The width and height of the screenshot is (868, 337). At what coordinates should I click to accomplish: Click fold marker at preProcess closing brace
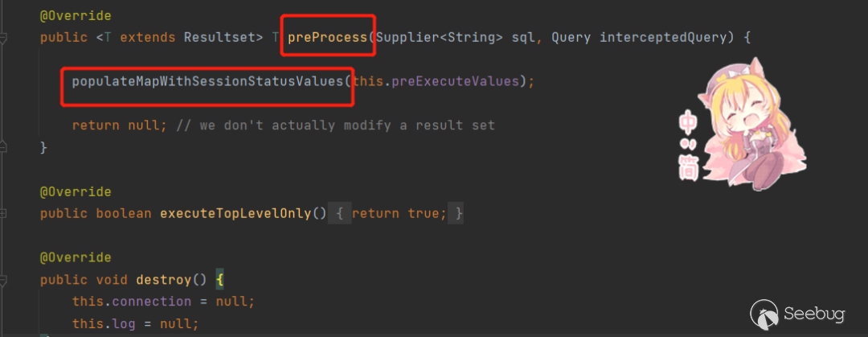coord(4,148)
